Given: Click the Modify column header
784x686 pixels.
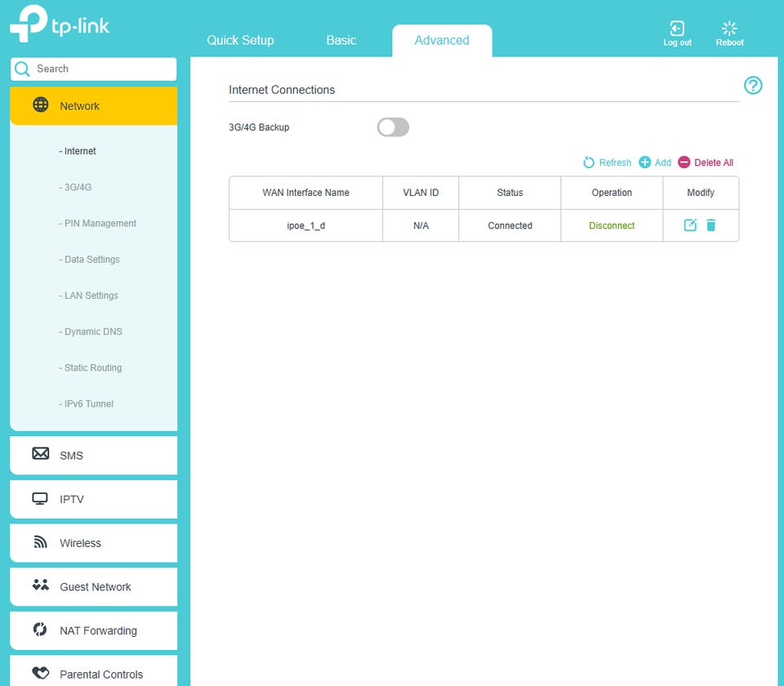Looking at the screenshot, I should pos(701,193).
